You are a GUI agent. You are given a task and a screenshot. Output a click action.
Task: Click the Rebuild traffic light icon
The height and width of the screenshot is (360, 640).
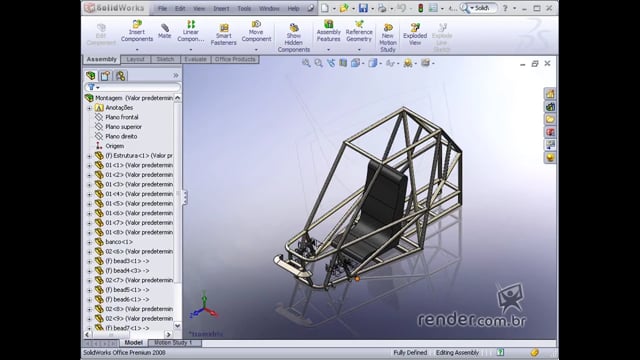(x=420, y=8)
